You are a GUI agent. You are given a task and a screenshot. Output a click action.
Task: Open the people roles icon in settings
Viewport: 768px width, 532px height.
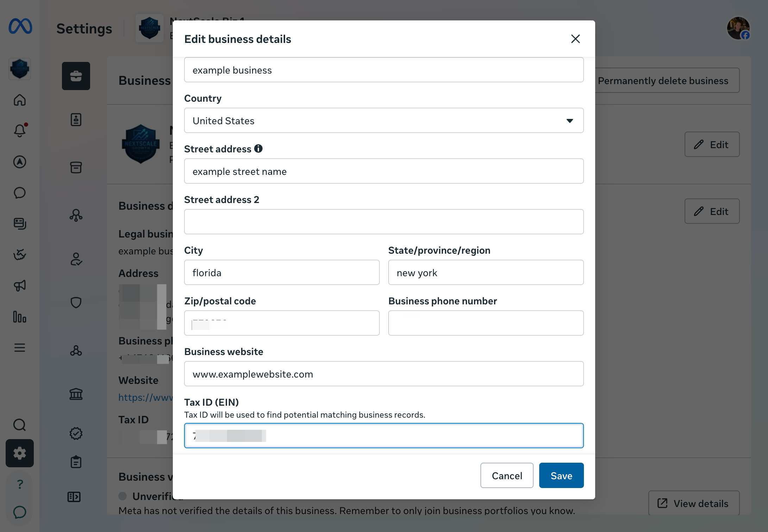[x=76, y=259]
